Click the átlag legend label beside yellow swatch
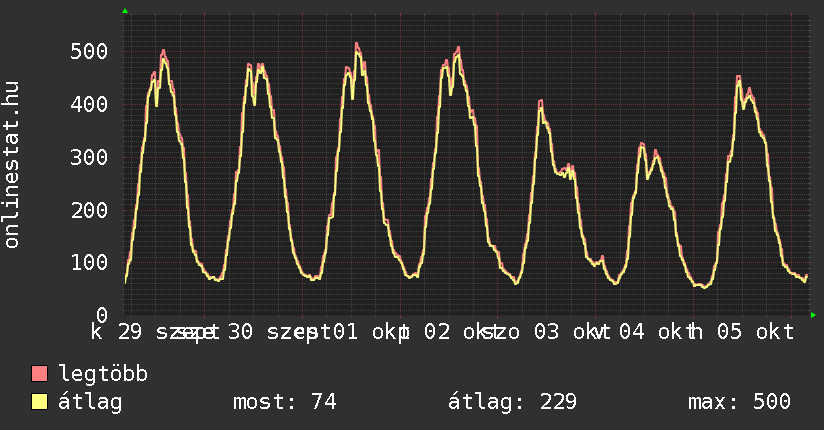This screenshot has height=430, width=824. click(x=90, y=402)
